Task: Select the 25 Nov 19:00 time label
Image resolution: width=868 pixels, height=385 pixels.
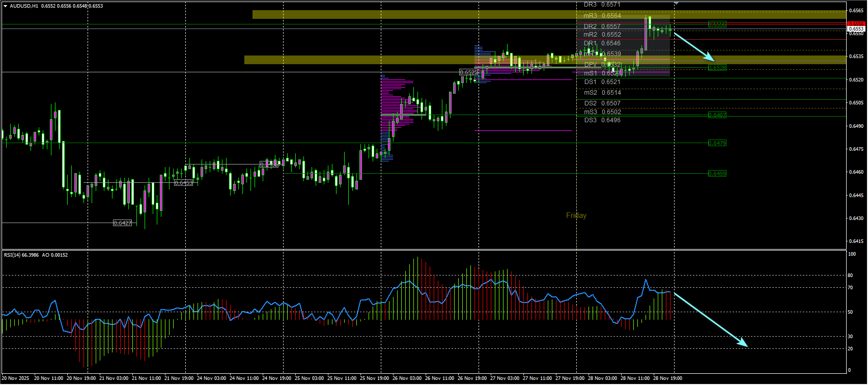Action: click(374, 378)
